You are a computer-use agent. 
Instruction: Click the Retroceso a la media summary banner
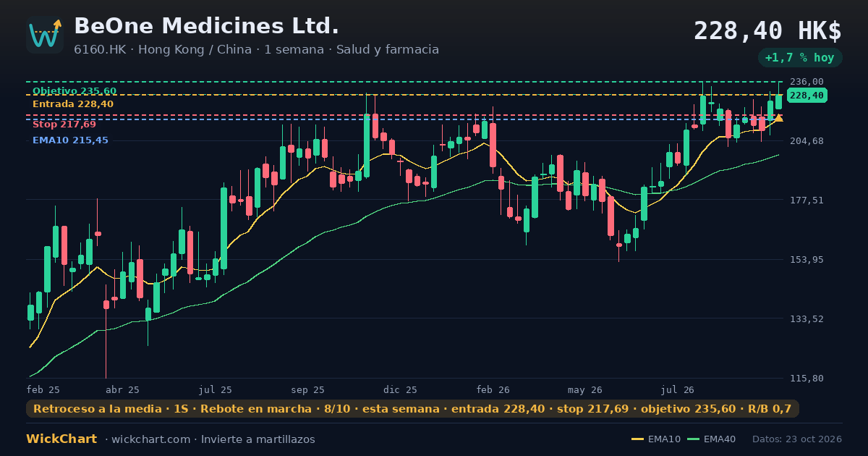tap(412, 409)
